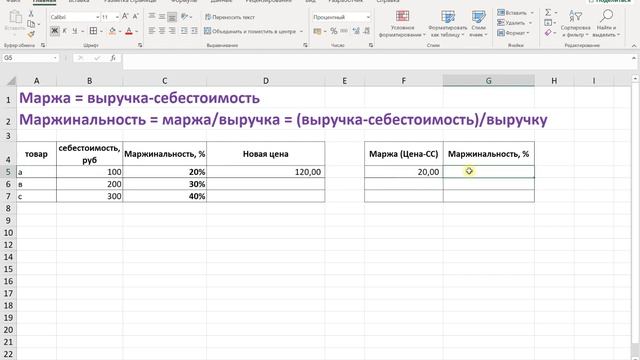Click the Borders grid icon

(93, 31)
